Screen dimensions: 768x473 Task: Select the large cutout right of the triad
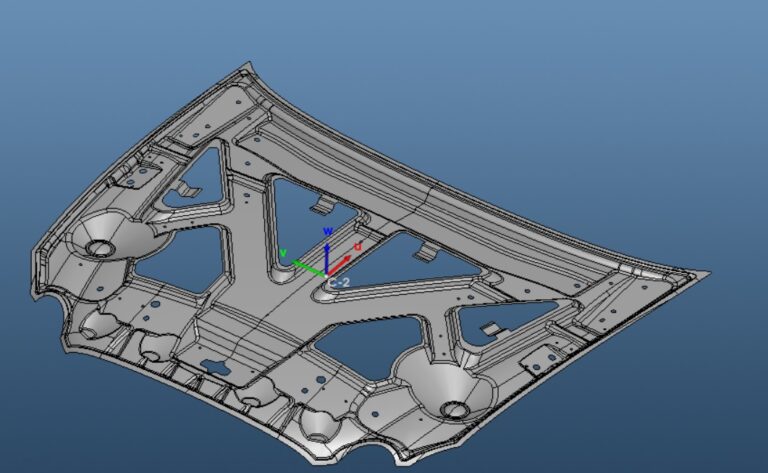click(420, 260)
